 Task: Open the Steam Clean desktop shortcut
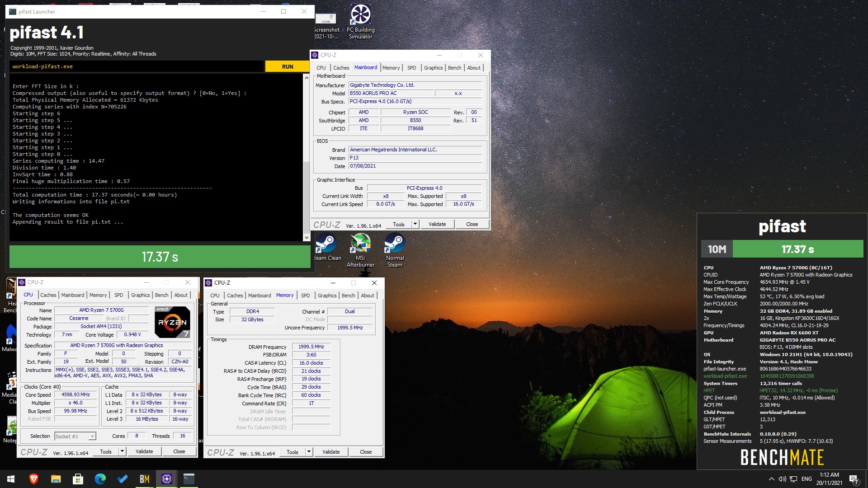click(327, 248)
